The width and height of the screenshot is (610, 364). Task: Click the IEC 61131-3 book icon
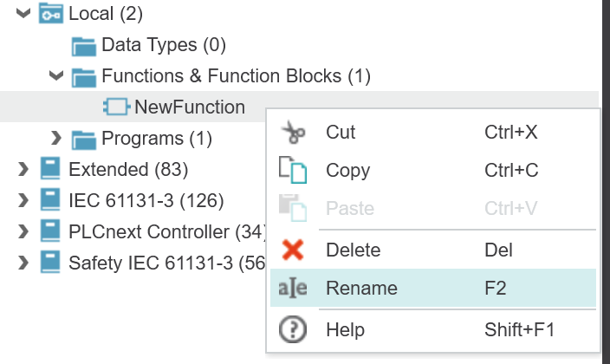click(x=50, y=199)
